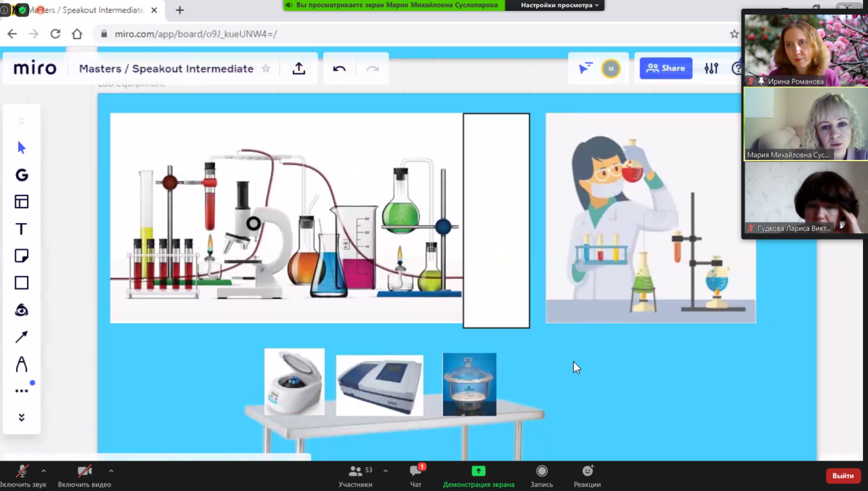This screenshot has width=868, height=491.
Task: Open a new browser tab
Action: (180, 10)
